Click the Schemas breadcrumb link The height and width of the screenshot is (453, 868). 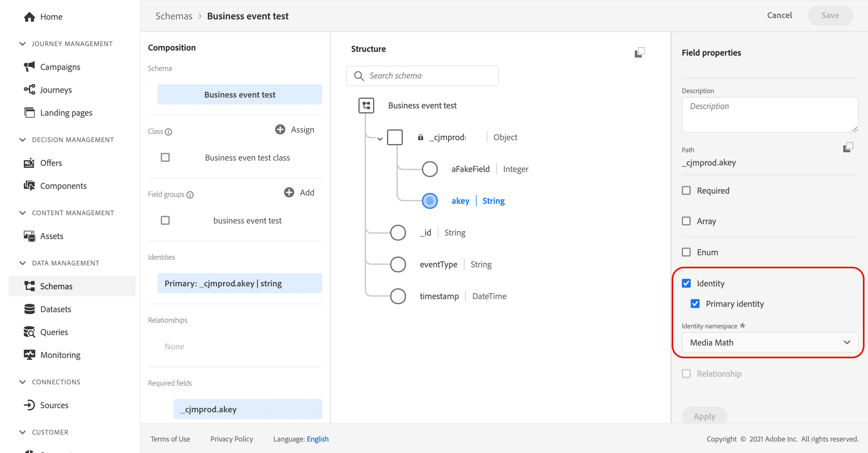[173, 16]
